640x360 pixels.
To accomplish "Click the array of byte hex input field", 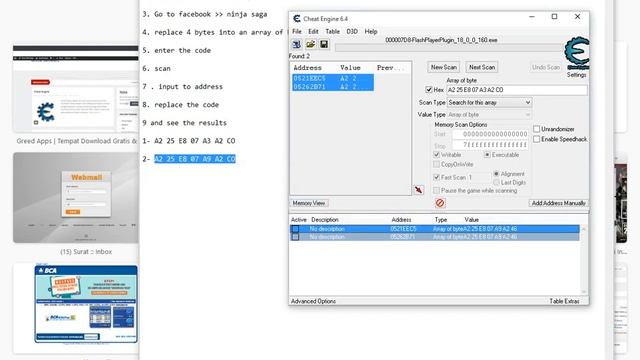I will coord(517,90).
